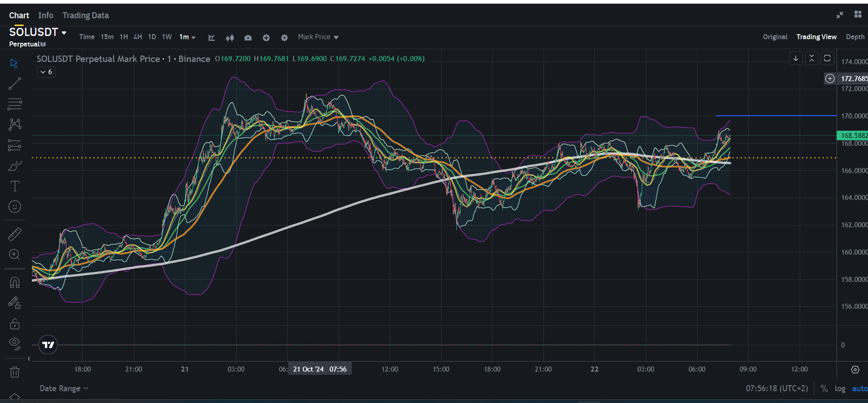Expand the 6 indicators legend chevron
Screen dimensions: 868x403
point(46,72)
